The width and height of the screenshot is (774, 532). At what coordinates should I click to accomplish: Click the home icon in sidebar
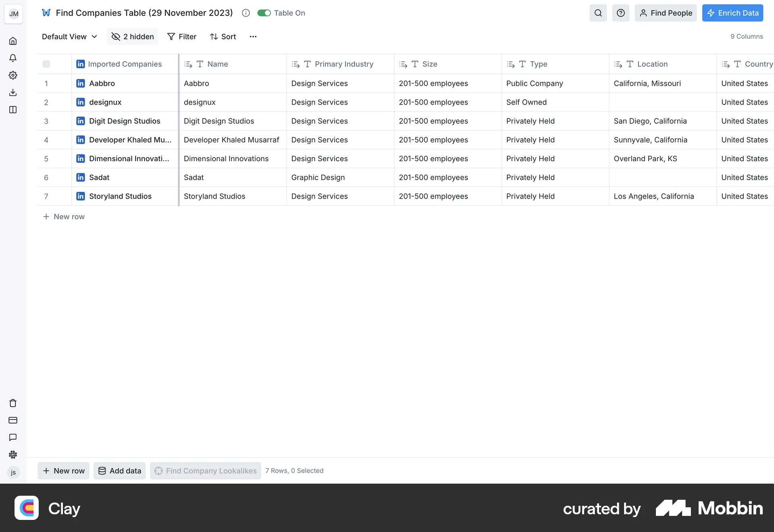click(x=13, y=41)
